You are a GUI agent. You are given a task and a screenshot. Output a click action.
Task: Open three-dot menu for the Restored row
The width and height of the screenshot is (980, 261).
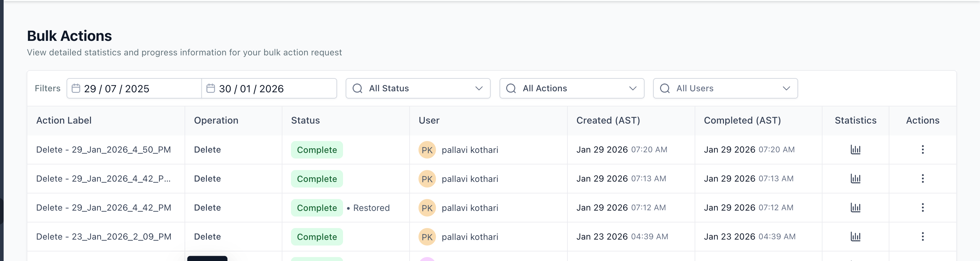922,208
